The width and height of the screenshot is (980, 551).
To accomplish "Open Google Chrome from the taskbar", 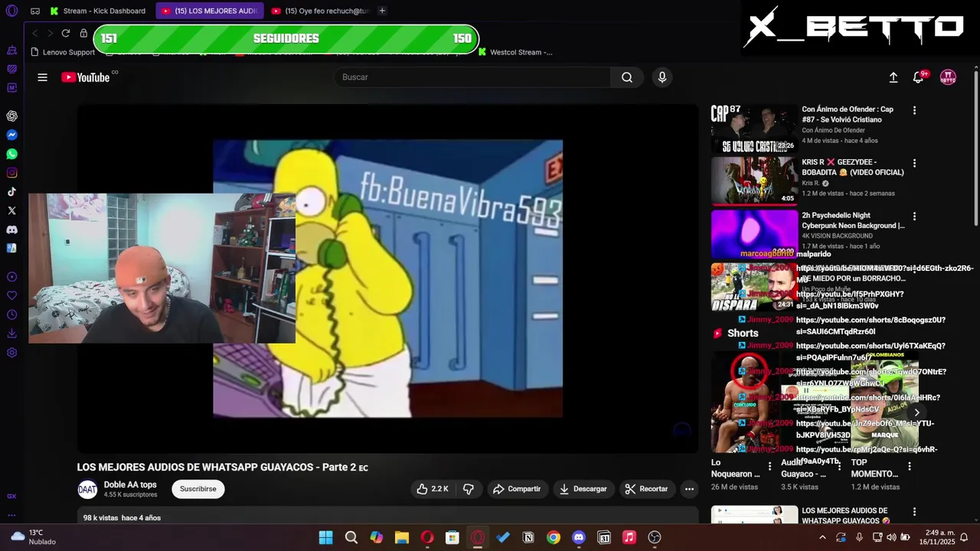I will [553, 537].
